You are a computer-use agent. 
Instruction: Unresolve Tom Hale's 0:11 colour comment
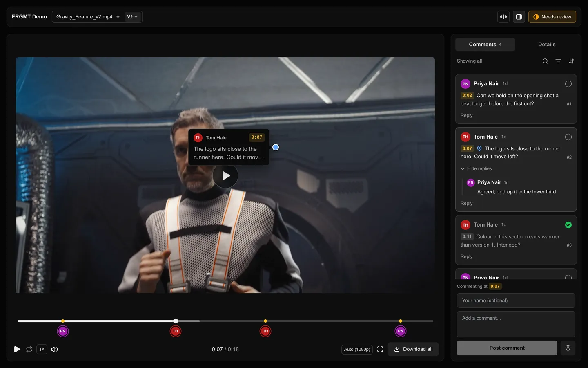coord(568,225)
